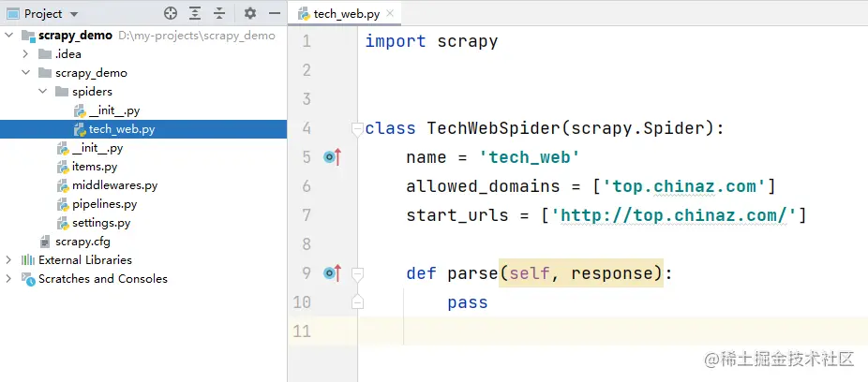Screen dimensions: 868x382
Task: Fold the TechWebSpider class at line 4
Action: [358, 129]
